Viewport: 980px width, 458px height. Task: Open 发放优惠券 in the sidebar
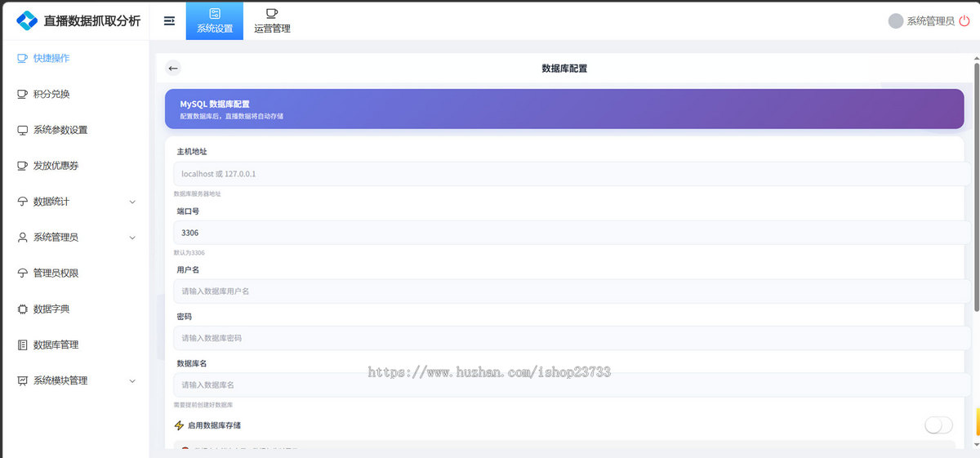(x=75, y=166)
